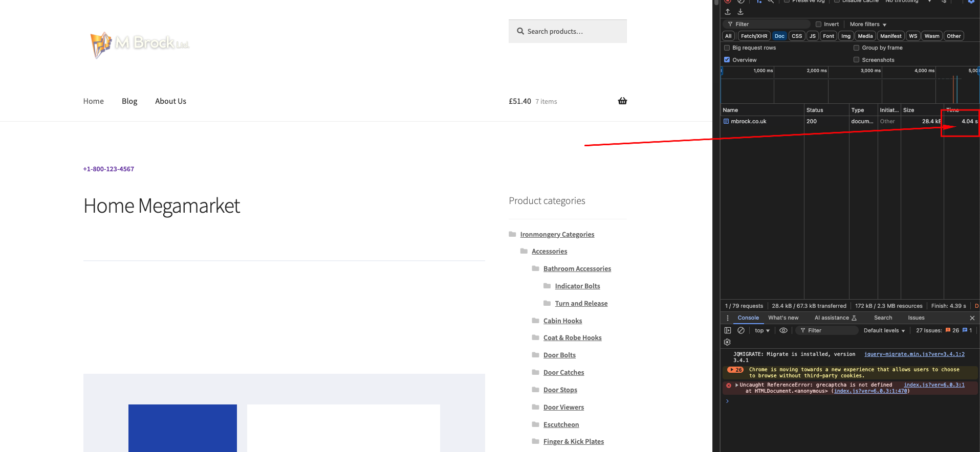
Task: Open the Default levels dropdown
Action: (x=884, y=330)
